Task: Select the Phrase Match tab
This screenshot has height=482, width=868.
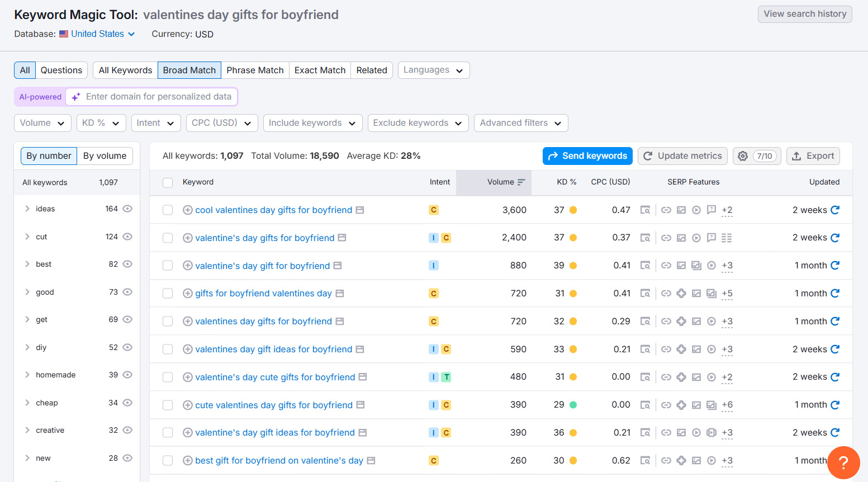Action: 255,70
